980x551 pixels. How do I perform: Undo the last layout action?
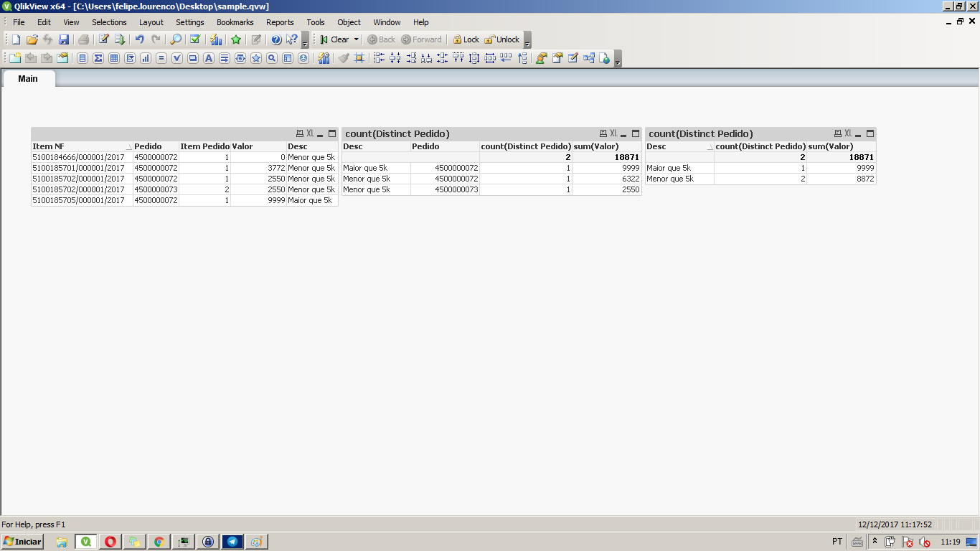coord(140,39)
